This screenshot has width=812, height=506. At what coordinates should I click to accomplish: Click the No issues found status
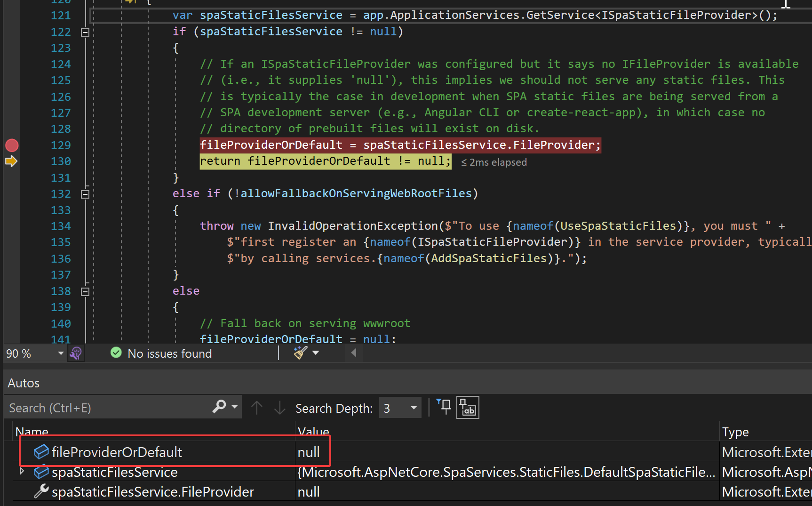click(x=170, y=353)
